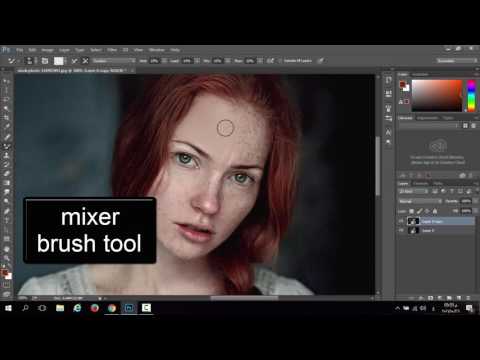Open the collapsed History panel icon
Screen dimensions: 480x360
click(x=388, y=80)
